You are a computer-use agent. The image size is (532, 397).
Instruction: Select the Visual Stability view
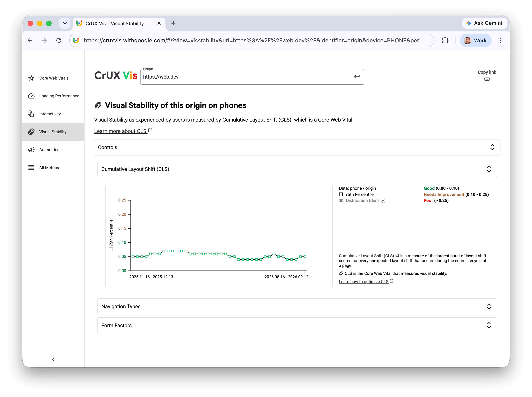[x=53, y=132]
